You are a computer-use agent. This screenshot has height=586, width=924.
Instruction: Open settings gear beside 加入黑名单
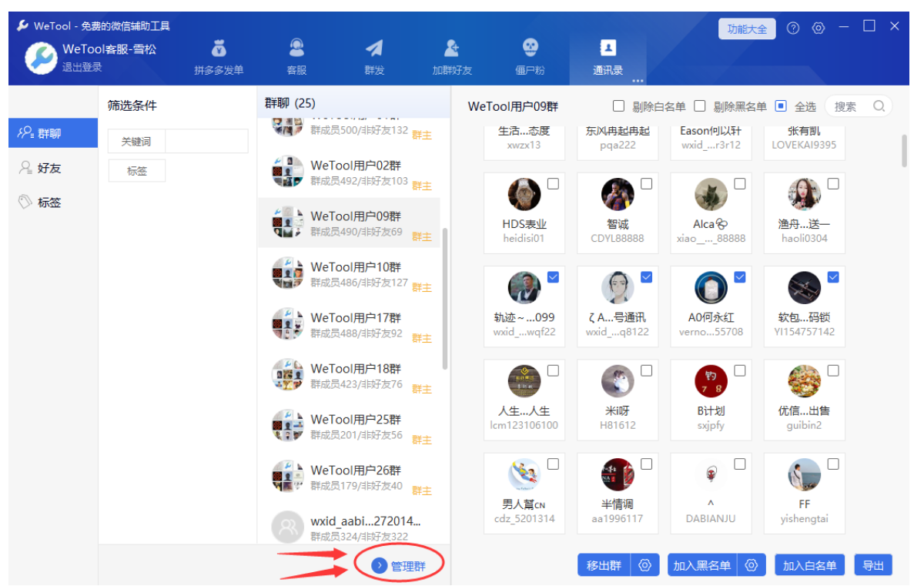click(x=751, y=565)
